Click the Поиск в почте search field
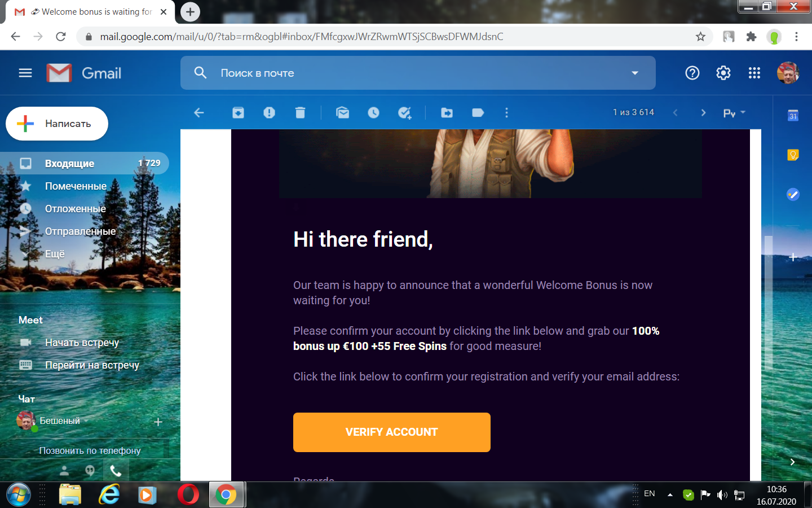 [418, 73]
